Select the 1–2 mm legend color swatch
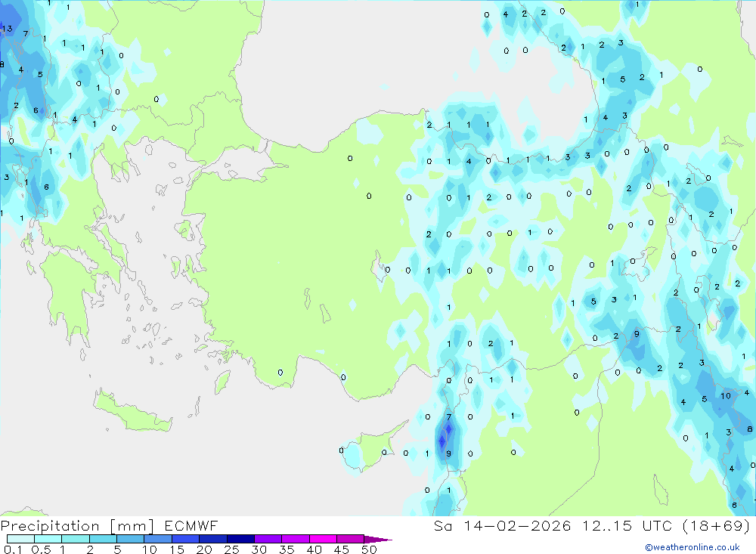Screen dimensions: 756x554 (x=76, y=539)
